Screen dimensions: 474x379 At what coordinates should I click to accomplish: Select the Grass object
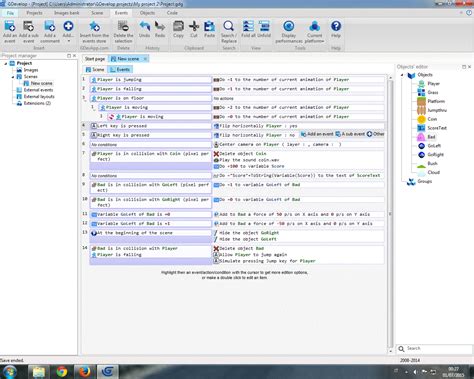pyautogui.click(x=433, y=92)
